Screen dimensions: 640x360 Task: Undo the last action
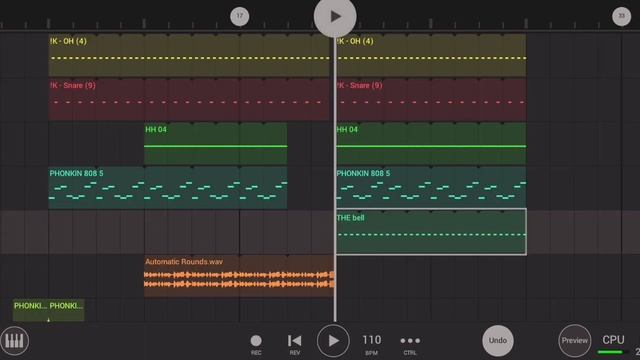pyautogui.click(x=498, y=340)
